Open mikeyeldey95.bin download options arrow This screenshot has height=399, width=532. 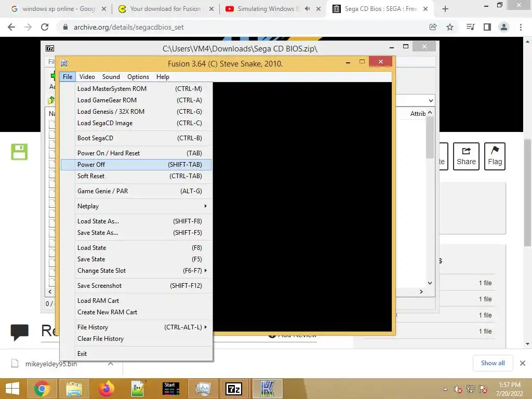[111, 363]
